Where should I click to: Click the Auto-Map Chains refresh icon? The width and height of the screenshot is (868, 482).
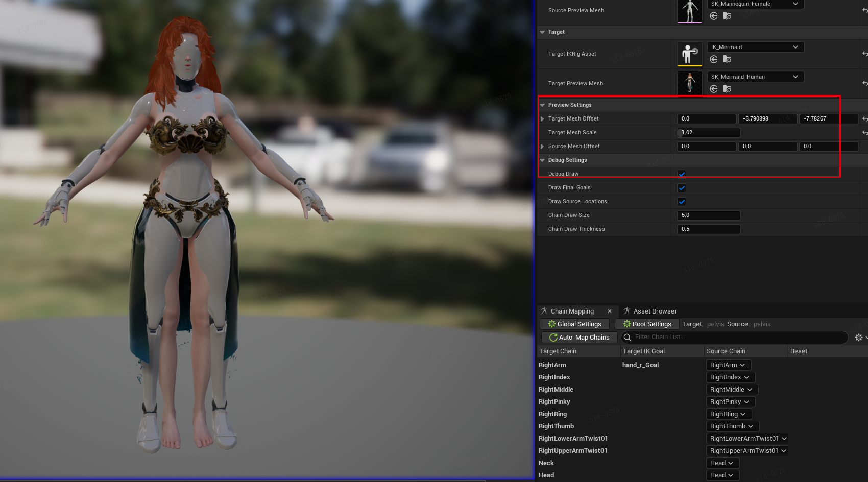click(x=553, y=337)
